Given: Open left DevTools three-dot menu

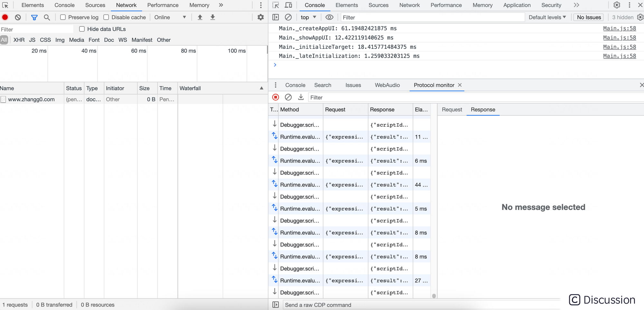Looking at the screenshot, I should click(261, 5).
